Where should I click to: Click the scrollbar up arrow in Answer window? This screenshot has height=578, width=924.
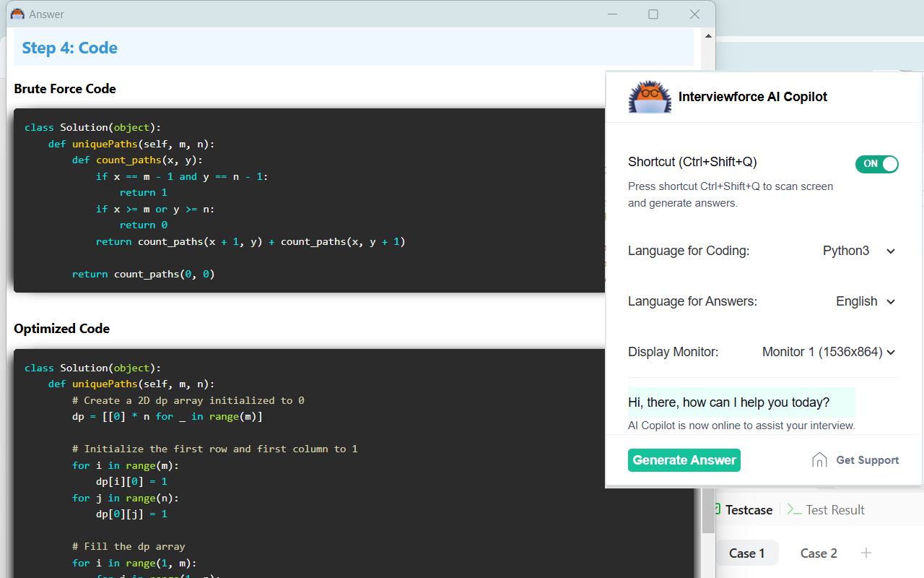tap(708, 35)
